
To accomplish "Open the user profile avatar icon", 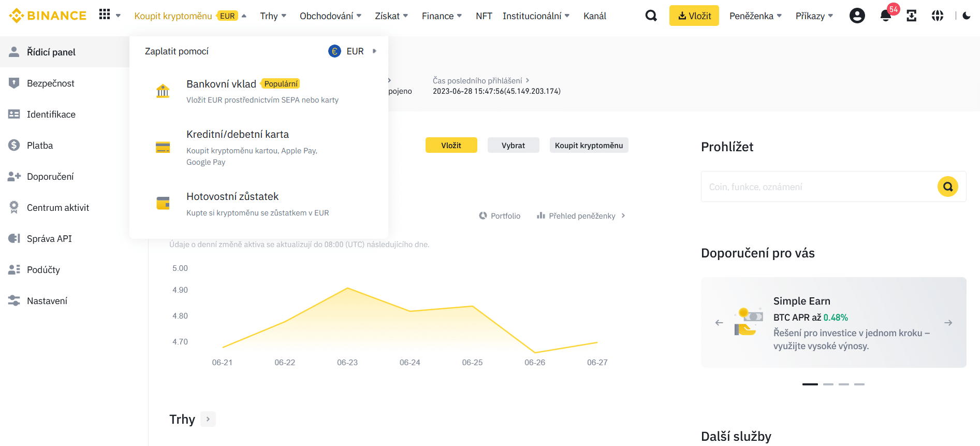I will (857, 16).
